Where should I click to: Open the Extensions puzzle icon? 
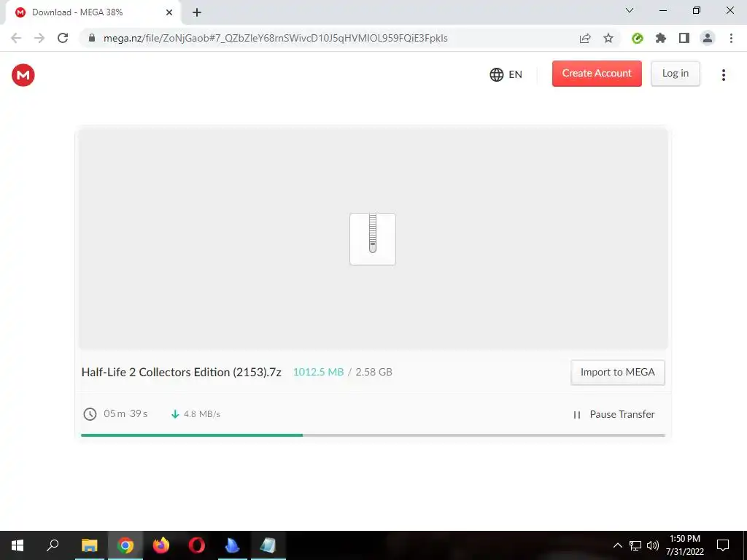click(x=661, y=38)
